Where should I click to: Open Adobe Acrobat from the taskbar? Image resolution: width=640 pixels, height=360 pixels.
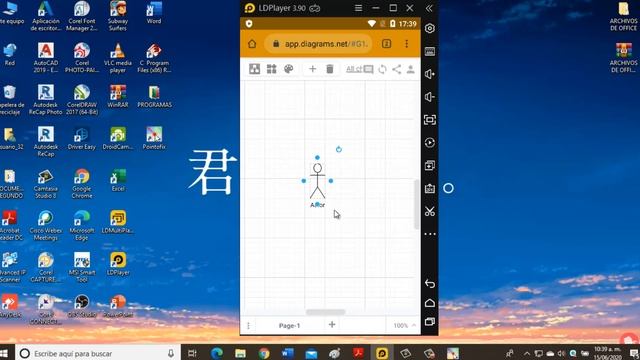click(x=358, y=353)
